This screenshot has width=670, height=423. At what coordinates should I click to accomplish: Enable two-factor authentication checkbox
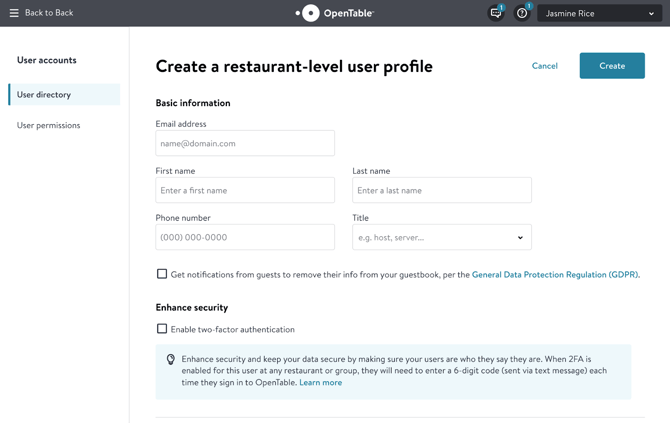pyautogui.click(x=162, y=329)
